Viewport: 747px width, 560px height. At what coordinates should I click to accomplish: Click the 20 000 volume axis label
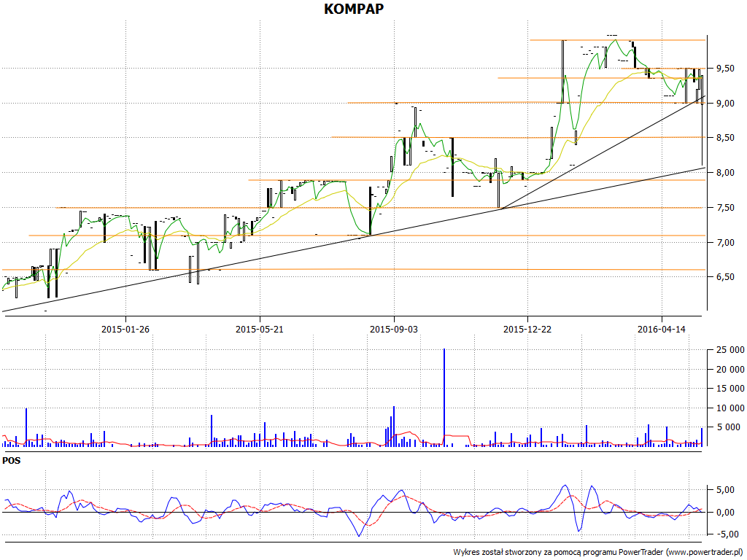729,370
